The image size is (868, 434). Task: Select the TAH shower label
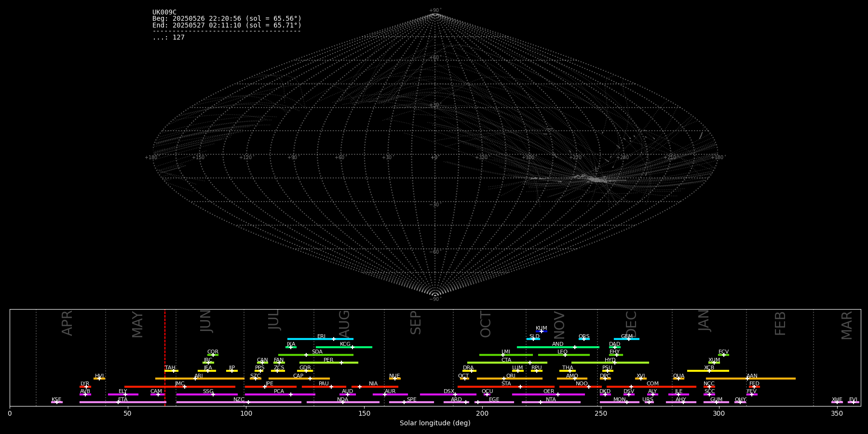[x=170, y=368]
